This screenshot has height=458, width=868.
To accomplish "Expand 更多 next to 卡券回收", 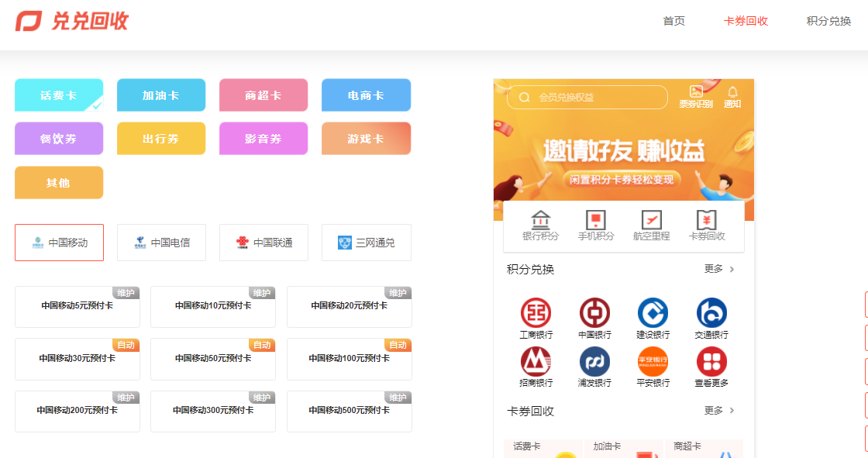I will coord(719,411).
